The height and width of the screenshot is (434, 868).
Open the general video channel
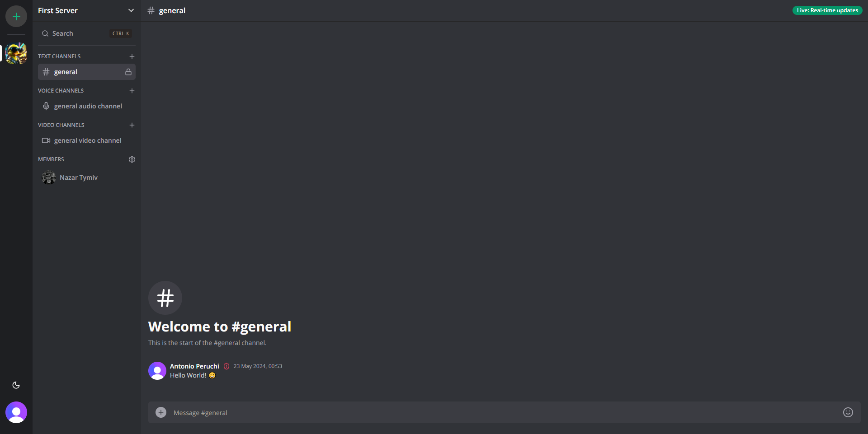[87, 140]
